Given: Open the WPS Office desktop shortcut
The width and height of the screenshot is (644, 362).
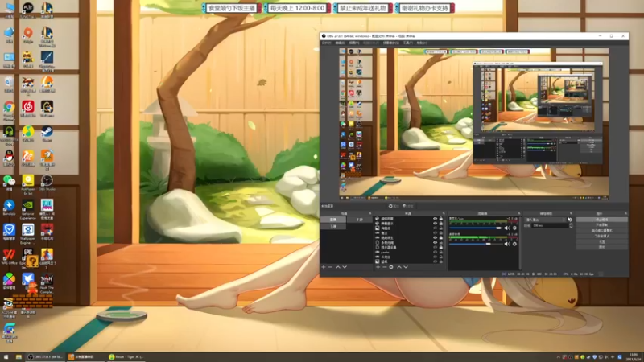Looking at the screenshot, I should point(9,257).
